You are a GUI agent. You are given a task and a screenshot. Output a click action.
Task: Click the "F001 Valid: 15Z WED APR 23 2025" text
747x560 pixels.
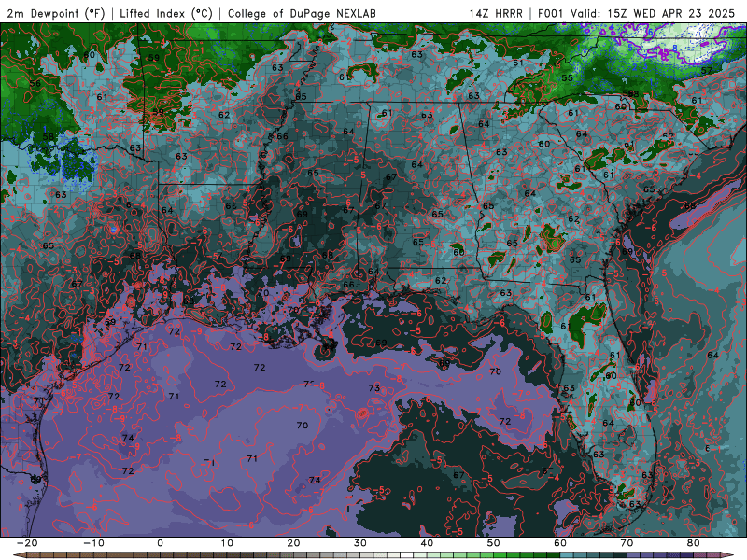pyautogui.click(x=636, y=13)
